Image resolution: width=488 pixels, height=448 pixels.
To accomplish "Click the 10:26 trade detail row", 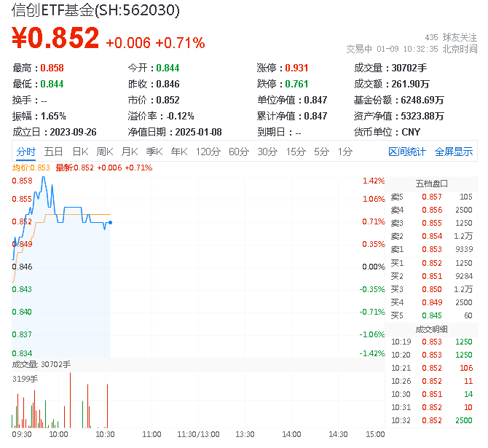I will [x=431, y=381].
